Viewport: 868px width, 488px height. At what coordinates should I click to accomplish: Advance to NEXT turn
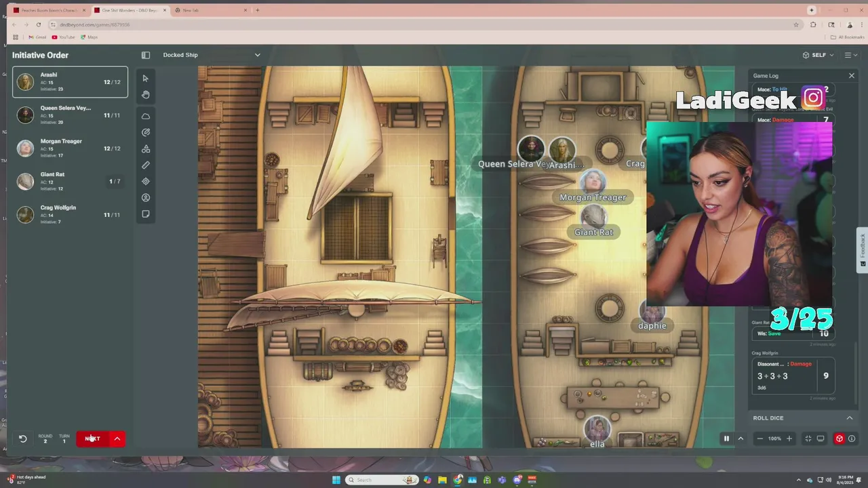tap(92, 439)
